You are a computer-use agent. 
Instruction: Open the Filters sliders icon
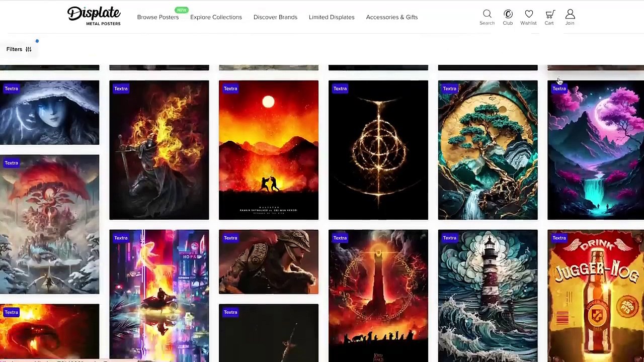[x=29, y=49]
